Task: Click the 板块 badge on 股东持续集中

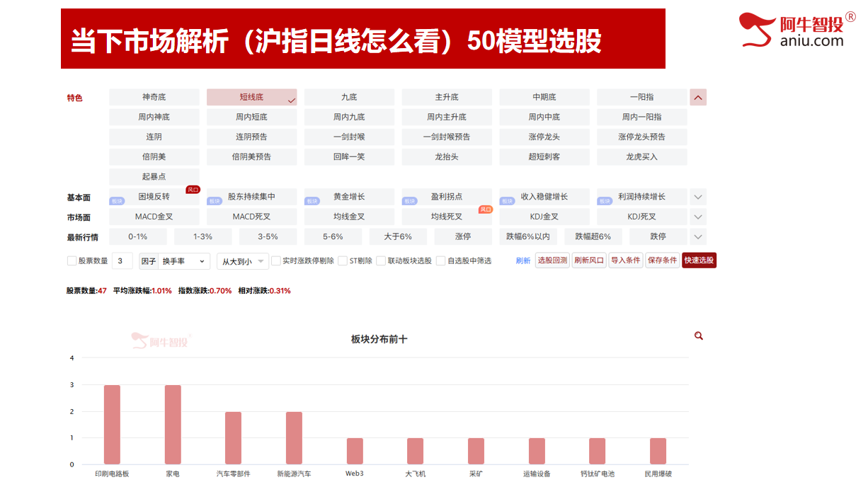Action: (x=215, y=201)
